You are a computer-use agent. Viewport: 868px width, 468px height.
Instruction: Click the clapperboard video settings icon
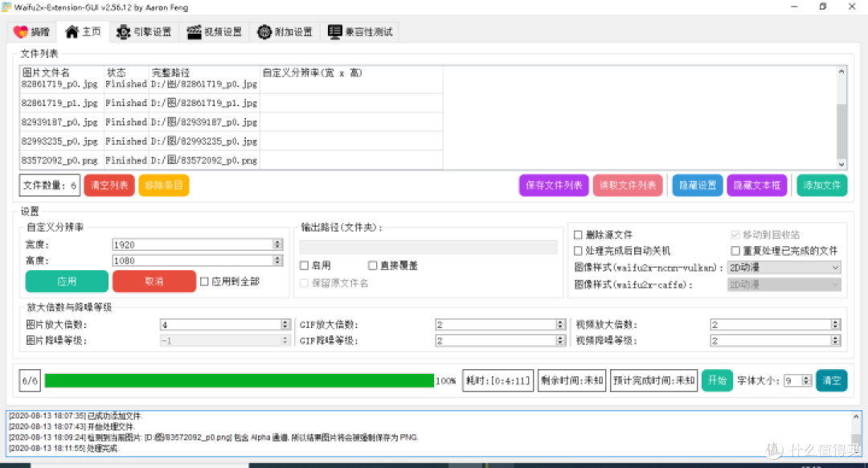coord(194,32)
